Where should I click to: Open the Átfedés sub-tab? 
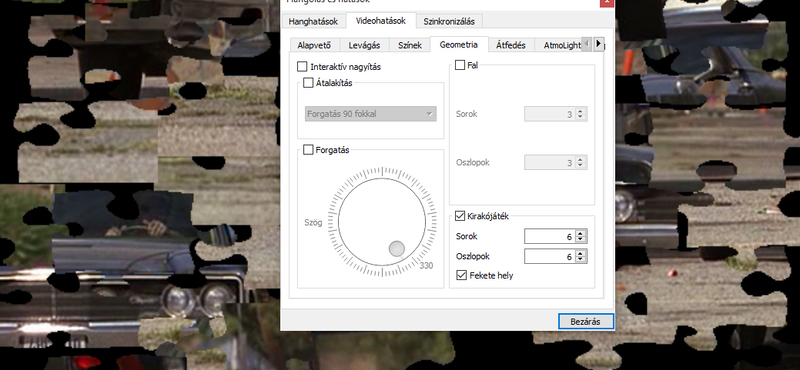[x=511, y=45]
